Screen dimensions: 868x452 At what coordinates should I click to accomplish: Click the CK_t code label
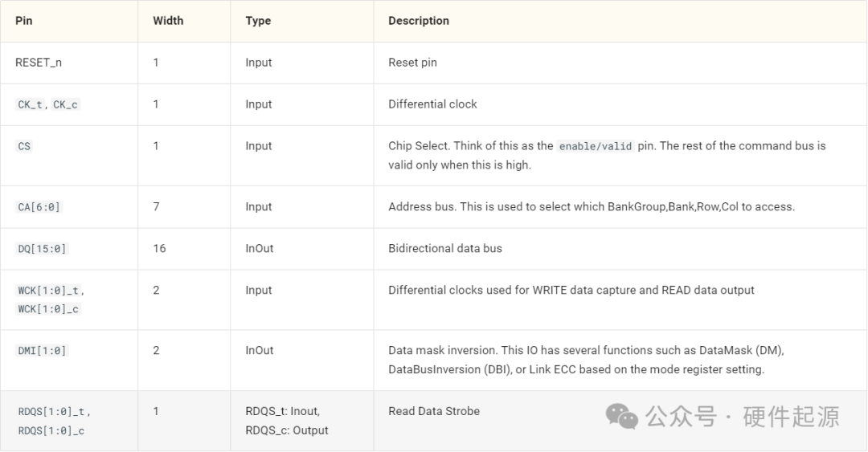pyautogui.click(x=31, y=104)
